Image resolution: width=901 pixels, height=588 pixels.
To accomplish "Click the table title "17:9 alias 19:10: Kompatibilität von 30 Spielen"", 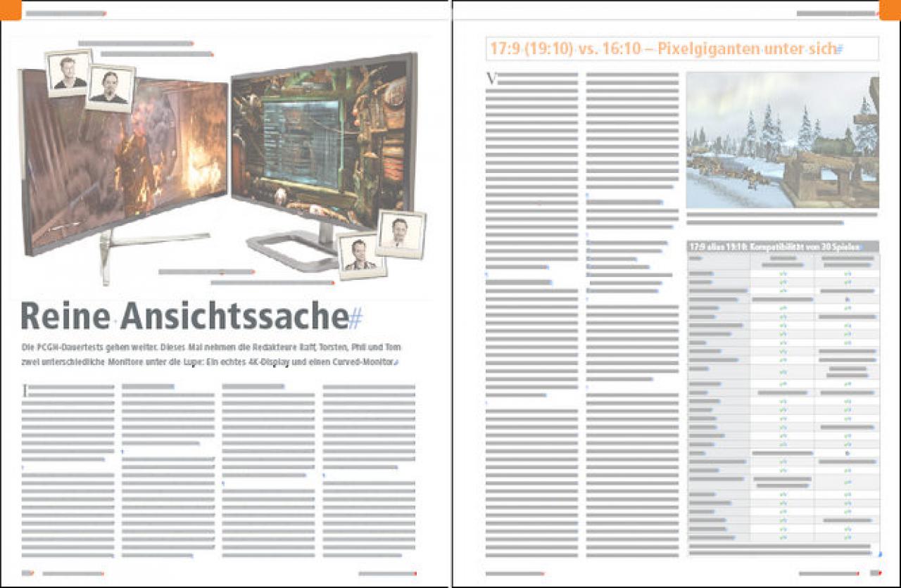I will point(774,247).
